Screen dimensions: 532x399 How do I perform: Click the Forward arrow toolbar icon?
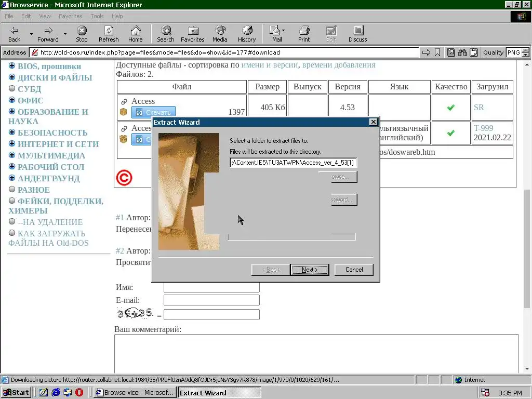click(48, 34)
